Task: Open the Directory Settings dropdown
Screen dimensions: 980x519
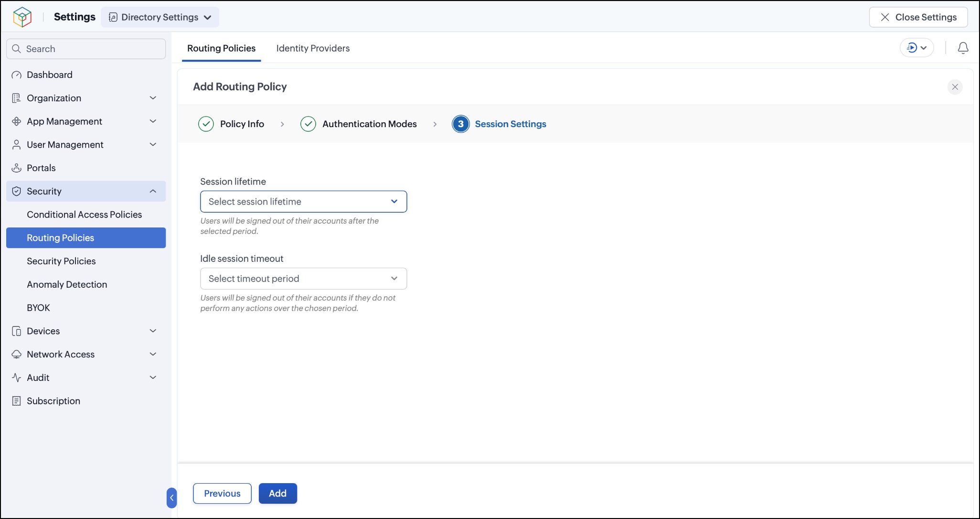Action: tap(160, 17)
